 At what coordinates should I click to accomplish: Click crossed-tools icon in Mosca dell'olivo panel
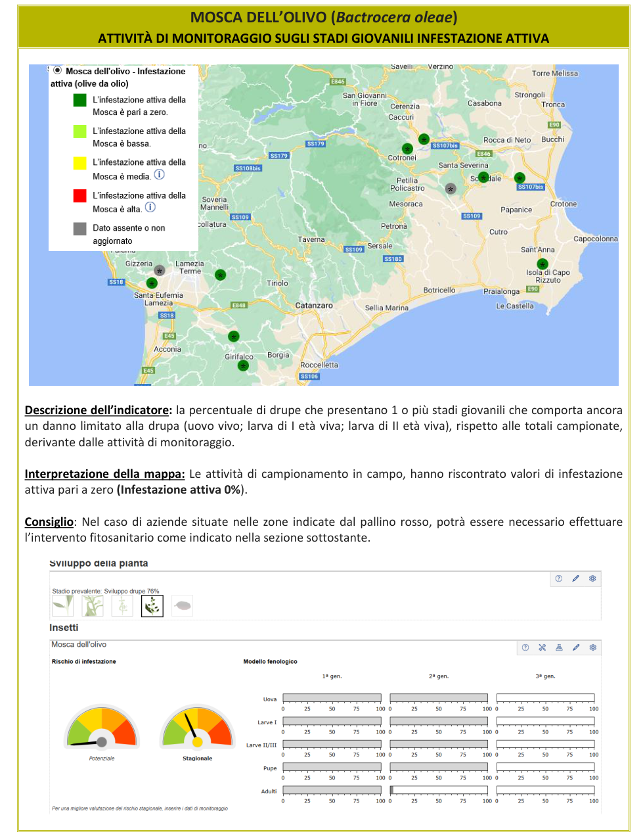(543, 647)
